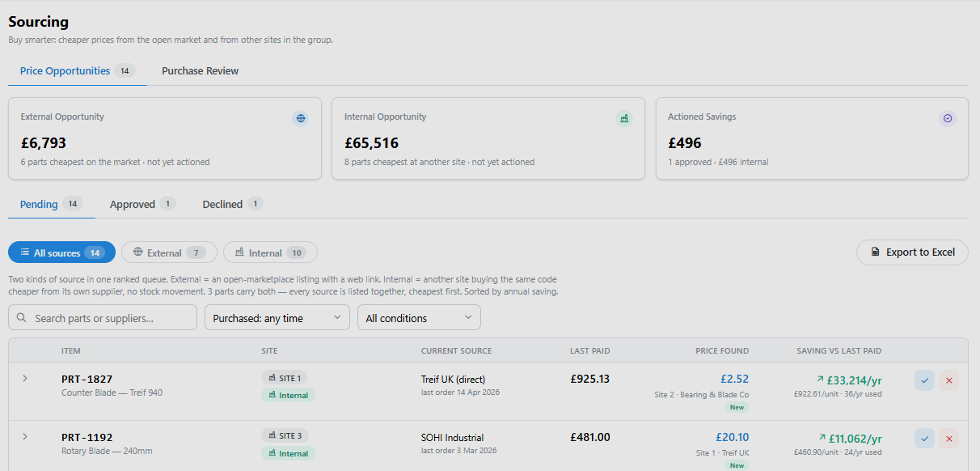Click the Internal tag on PRT-1192 row

tap(288, 453)
